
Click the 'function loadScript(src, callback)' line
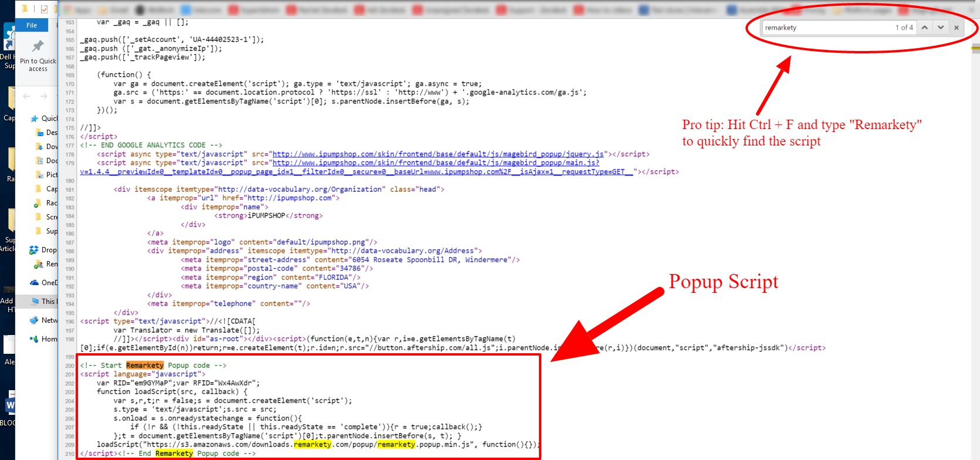pyautogui.click(x=172, y=392)
